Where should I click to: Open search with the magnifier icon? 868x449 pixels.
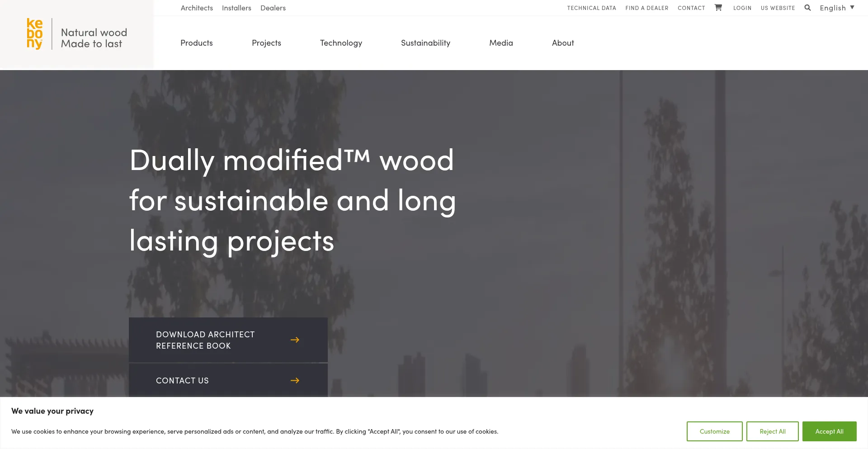(x=807, y=8)
